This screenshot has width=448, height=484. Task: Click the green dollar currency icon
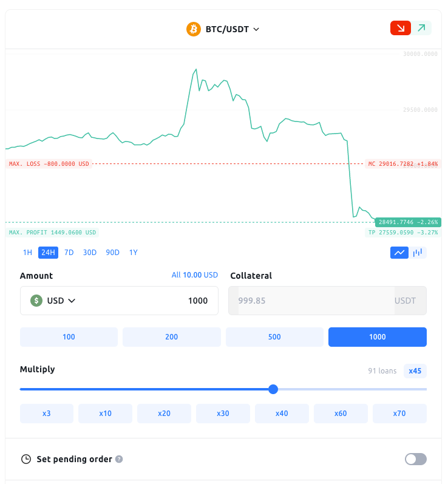click(x=36, y=301)
